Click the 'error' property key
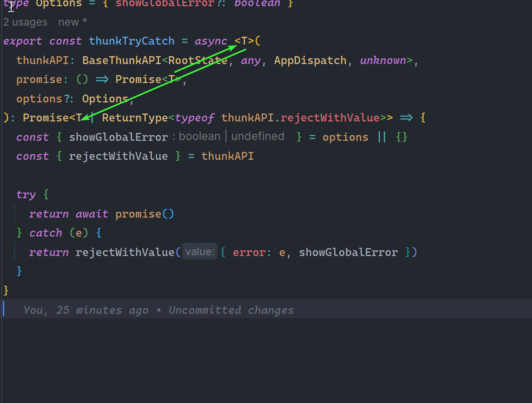The height and width of the screenshot is (403, 532). click(x=249, y=252)
